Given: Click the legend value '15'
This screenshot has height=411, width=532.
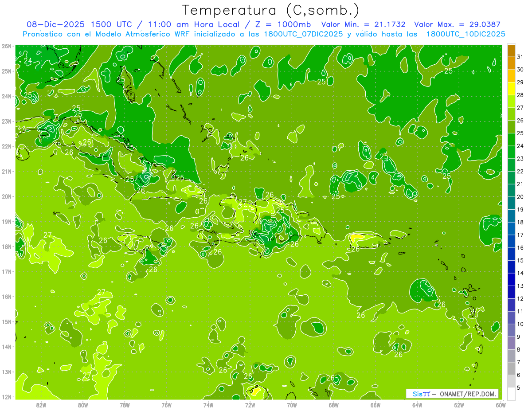Looking at the screenshot, I should [520, 260].
